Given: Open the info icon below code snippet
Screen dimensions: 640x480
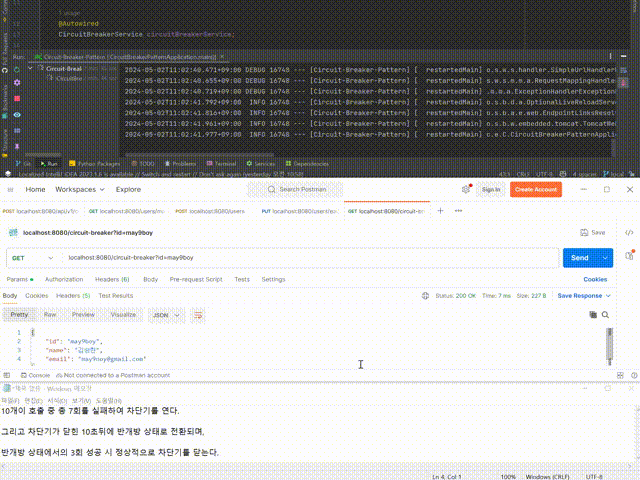Looking at the screenshot, I should point(630,256).
